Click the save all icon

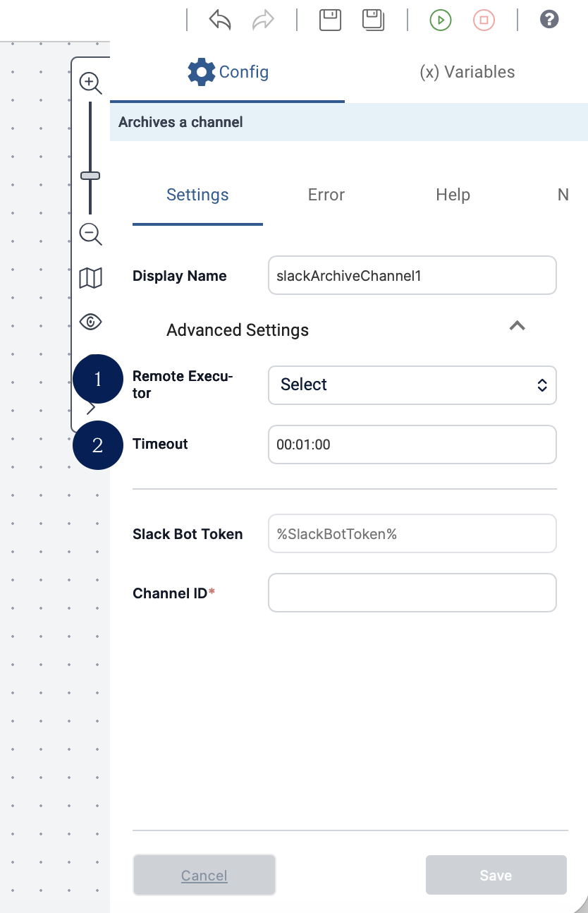pyautogui.click(x=373, y=20)
